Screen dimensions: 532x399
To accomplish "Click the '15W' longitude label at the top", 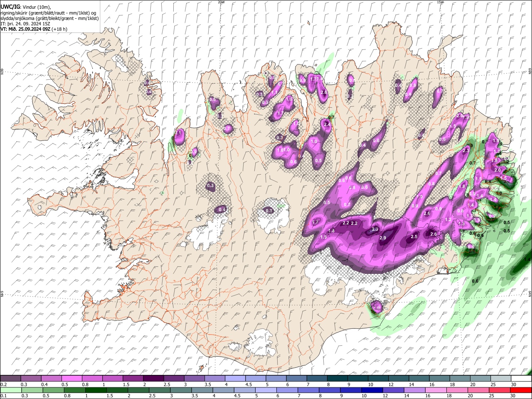I will click(x=440, y=2).
